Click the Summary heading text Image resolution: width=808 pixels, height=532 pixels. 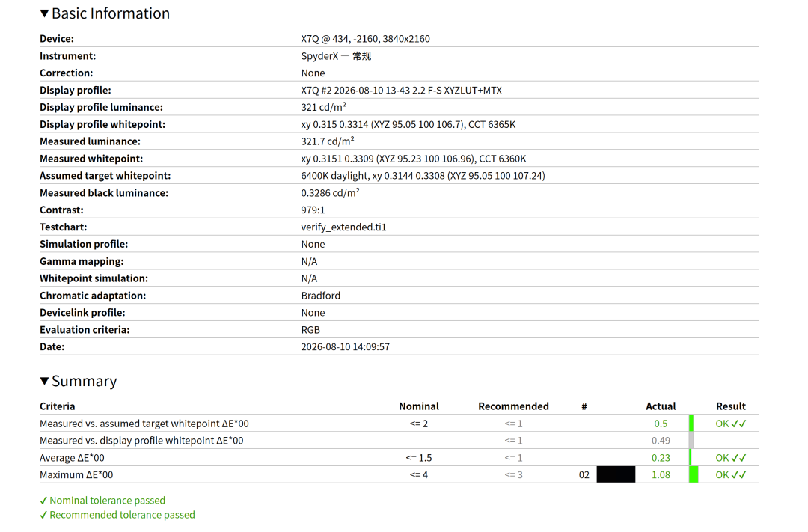(x=85, y=381)
